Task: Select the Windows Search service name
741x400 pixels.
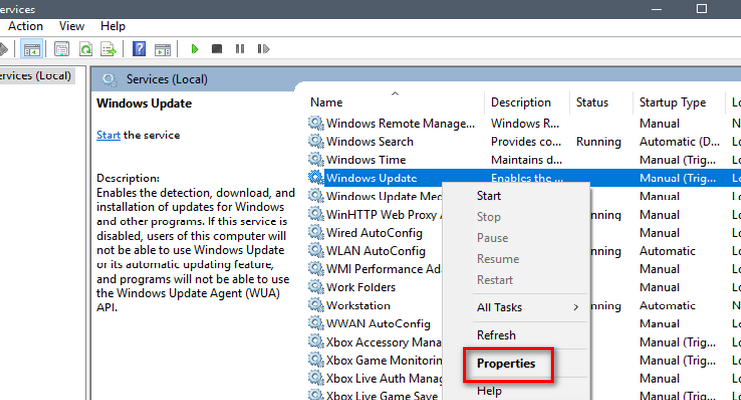Action: (x=370, y=141)
